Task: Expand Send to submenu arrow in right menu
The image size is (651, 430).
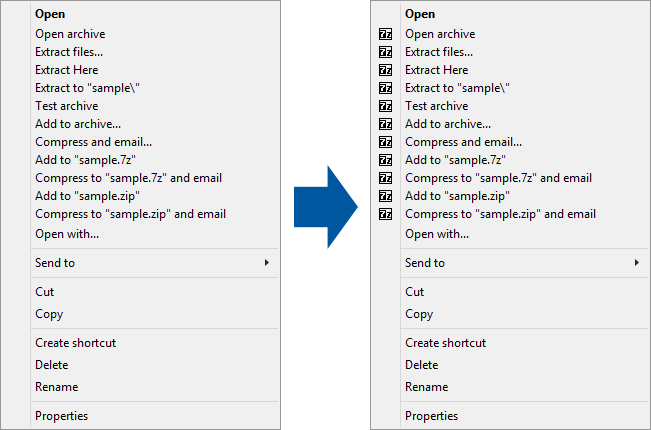Action: tap(636, 262)
